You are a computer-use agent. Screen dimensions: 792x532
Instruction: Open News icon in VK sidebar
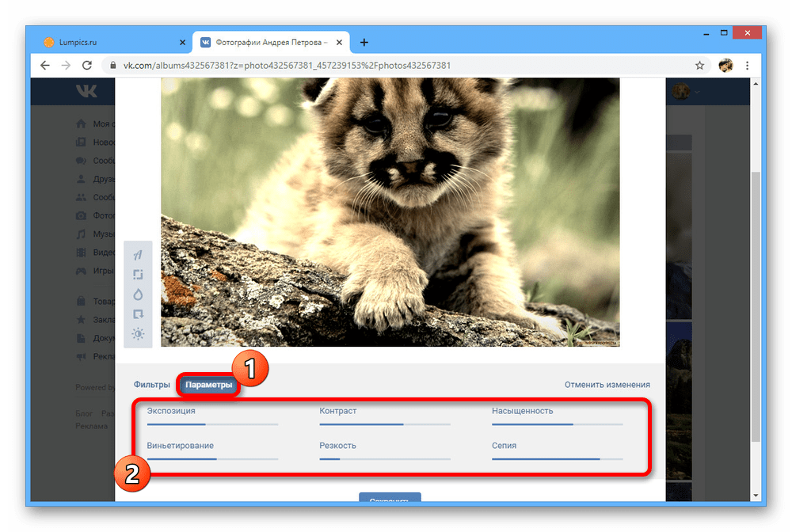tap(81, 142)
